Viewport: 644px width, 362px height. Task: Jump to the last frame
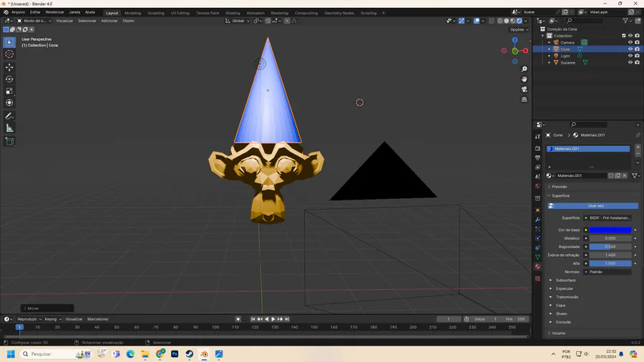[x=287, y=319]
